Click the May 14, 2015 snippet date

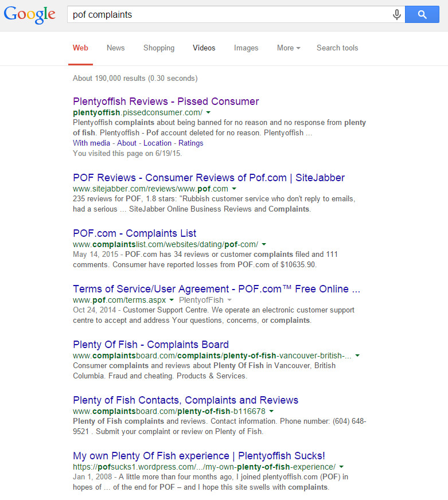click(95, 254)
